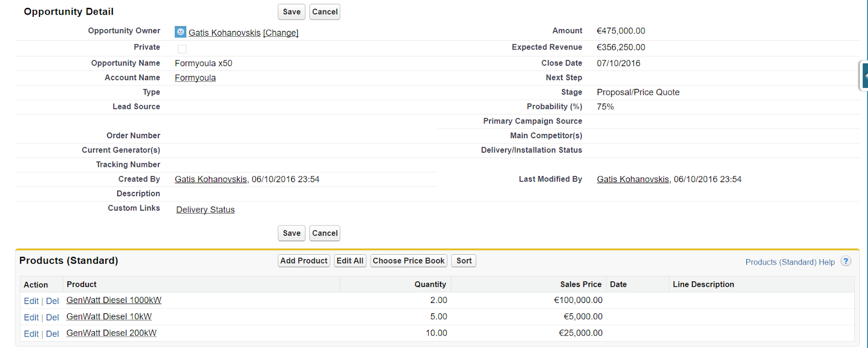Viewport: 868px width, 348px height.
Task: Click the bottom Cancel button
Action: (325, 233)
